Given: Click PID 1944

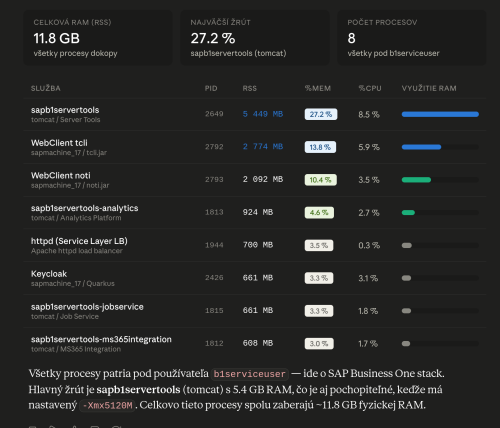Looking at the screenshot, I should click(214, 245).
